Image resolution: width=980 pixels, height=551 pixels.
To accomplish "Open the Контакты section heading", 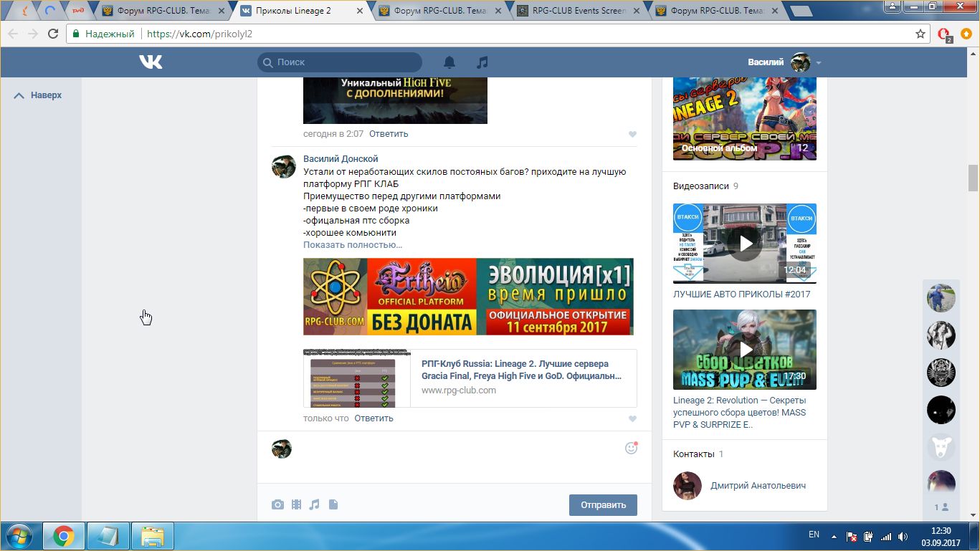I will pos(693,454).
